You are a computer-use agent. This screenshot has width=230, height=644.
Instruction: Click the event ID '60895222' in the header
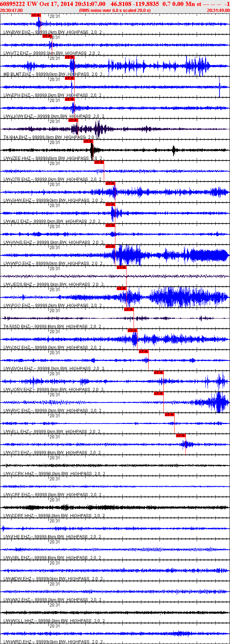[12, 4]
